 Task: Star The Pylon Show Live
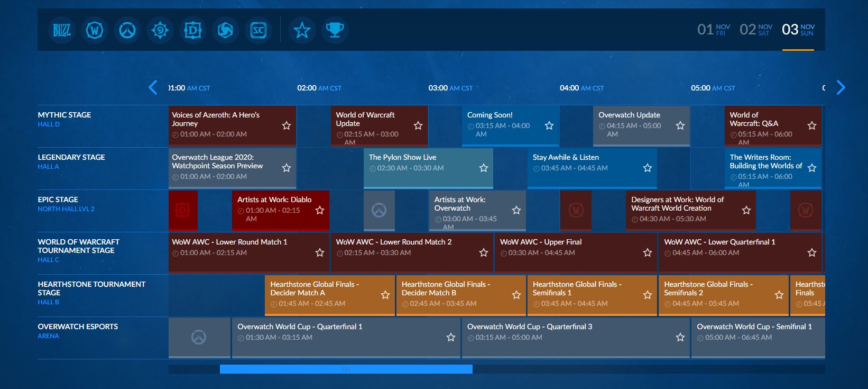point(484,168)
